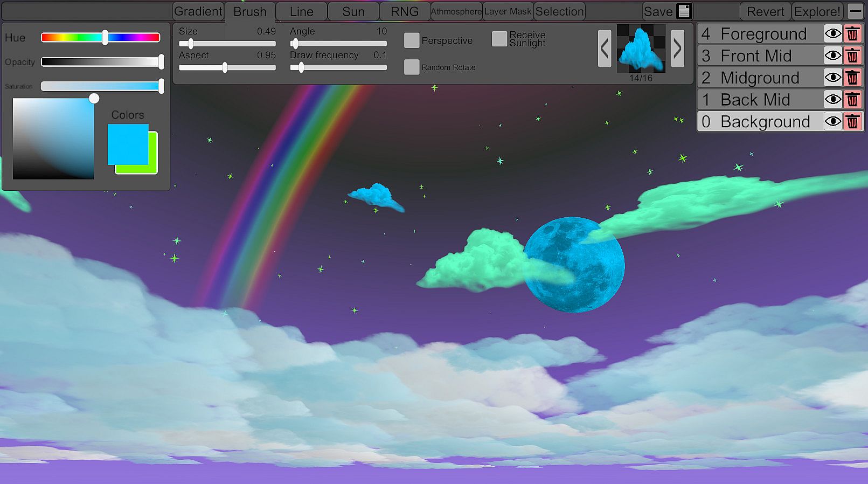Enable the Perspective checkbox
The image size is (868, 484).
(x=412, y=40)
